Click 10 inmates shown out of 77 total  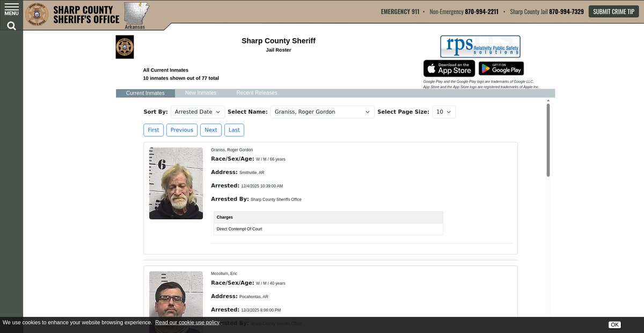point(181,78)
